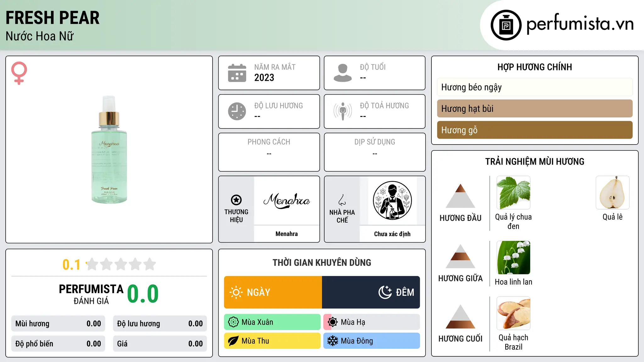644x362 pixels.
Task: Click the Độ lưu hương score row
Action: tap(160, 324)
